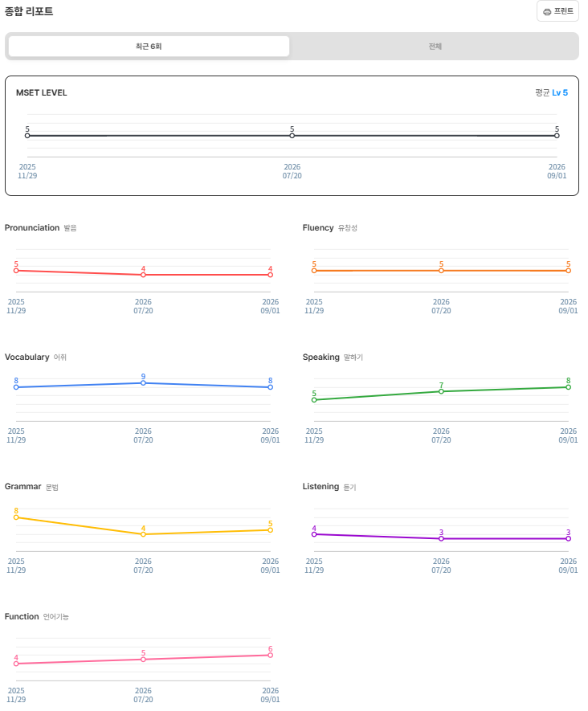Click Listening last data point valued 3

tap(568, 539)
